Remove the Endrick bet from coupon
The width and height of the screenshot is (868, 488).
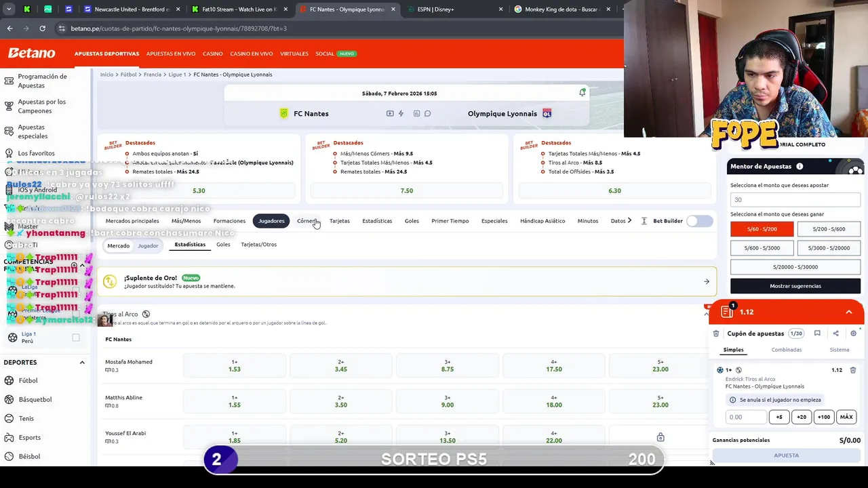point(853,370)
